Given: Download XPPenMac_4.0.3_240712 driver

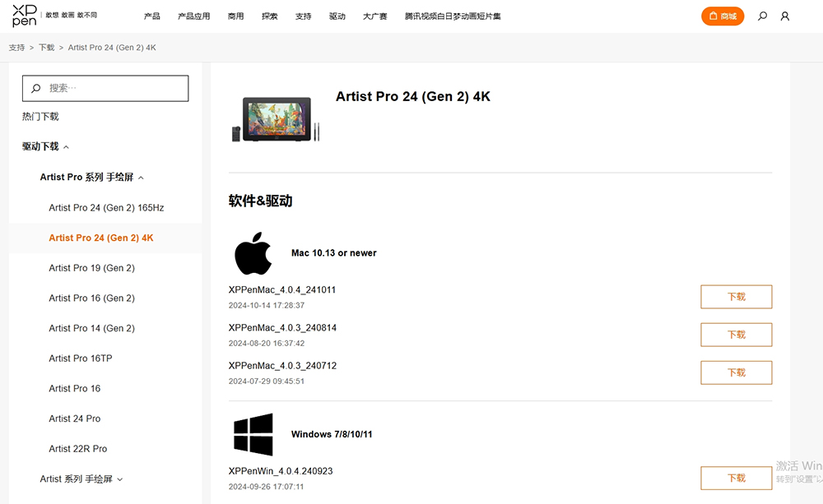Looking at the screenshot, I should coord(737,372).
